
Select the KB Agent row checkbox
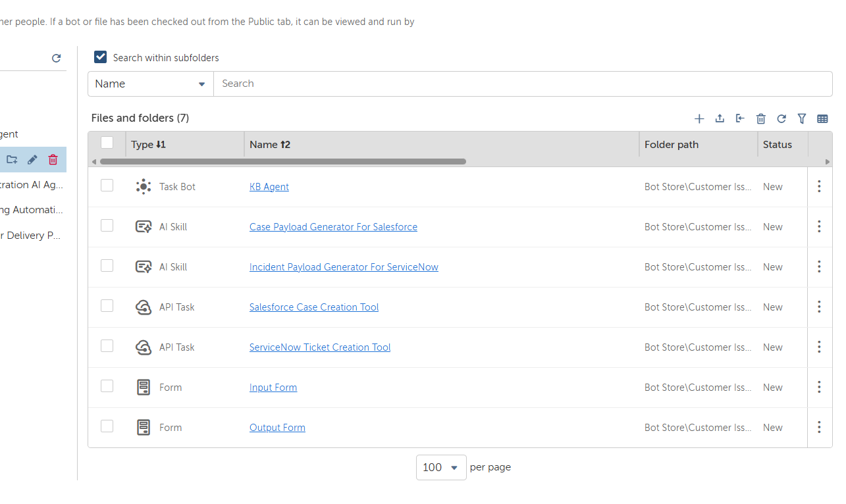point(107,186)
